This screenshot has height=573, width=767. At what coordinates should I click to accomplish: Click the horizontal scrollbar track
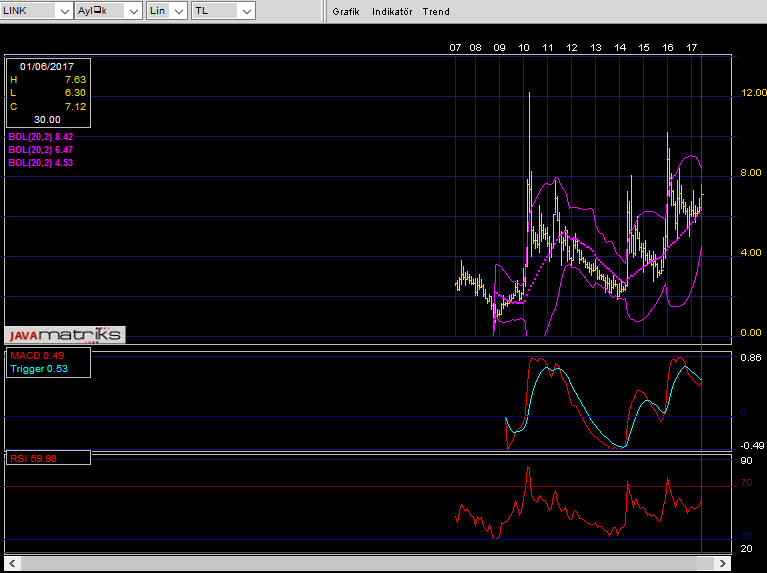click(368, 563)
